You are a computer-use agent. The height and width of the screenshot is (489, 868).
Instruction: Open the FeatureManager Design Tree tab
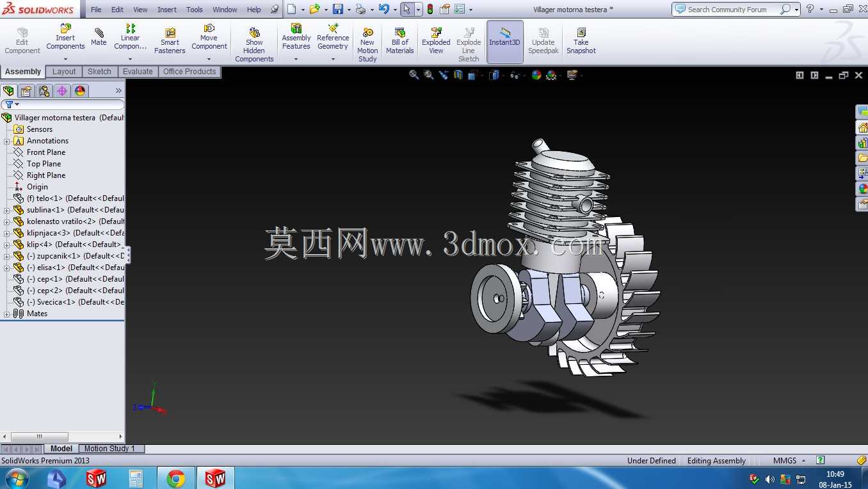[8, 91]
